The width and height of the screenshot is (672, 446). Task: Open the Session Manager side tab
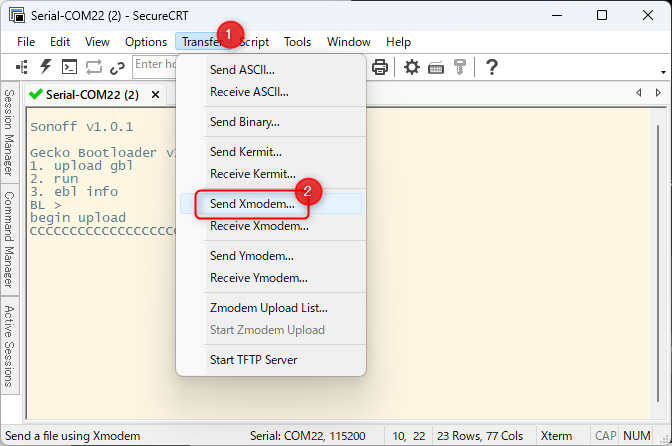(10, 132)
